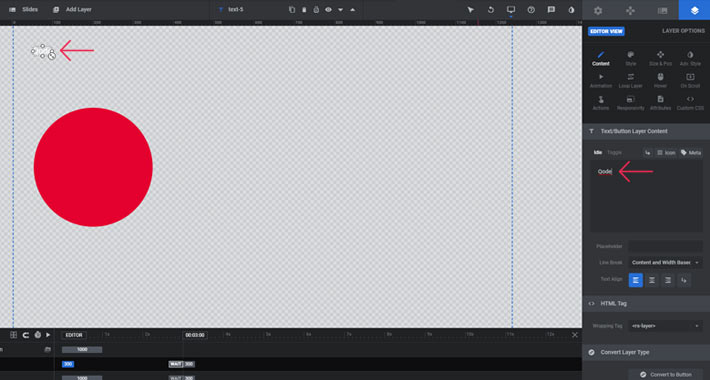710x380 pixels.
Task: Select the left text align button
Action: [x=636, y=280]
